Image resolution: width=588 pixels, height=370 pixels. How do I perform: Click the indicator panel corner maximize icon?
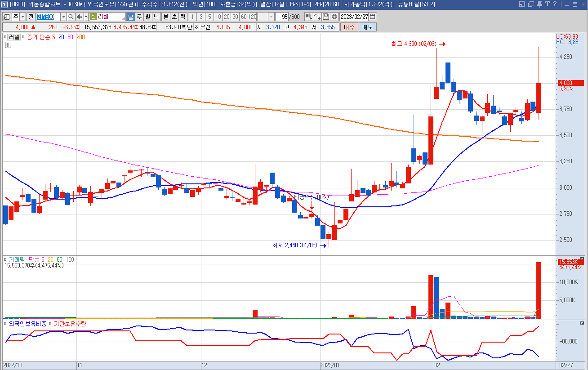(x=582, y=323)
